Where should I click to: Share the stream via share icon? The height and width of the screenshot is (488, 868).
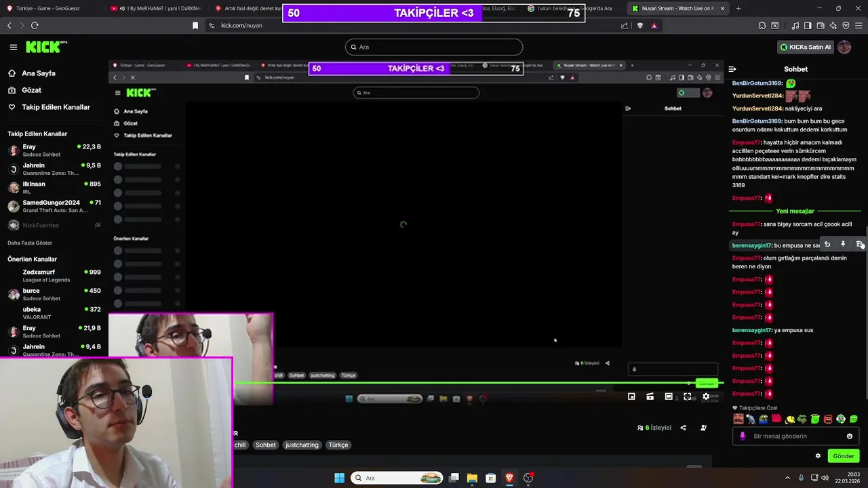pos(683,428)
